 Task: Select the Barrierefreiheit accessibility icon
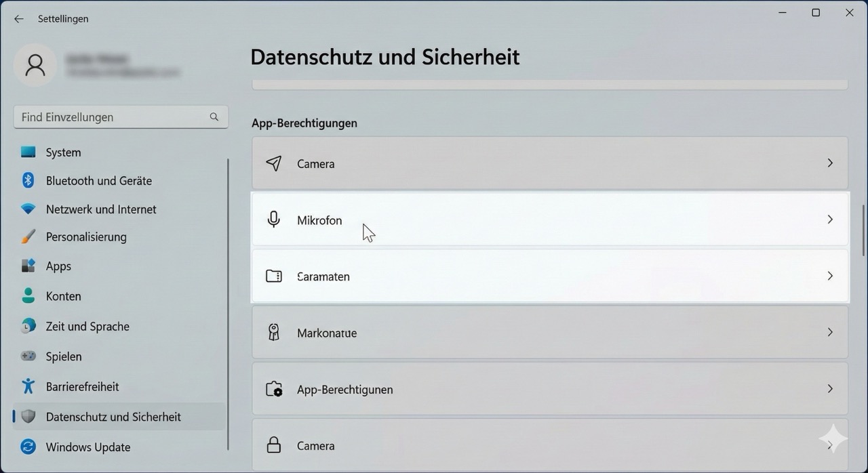coord(28,386)
